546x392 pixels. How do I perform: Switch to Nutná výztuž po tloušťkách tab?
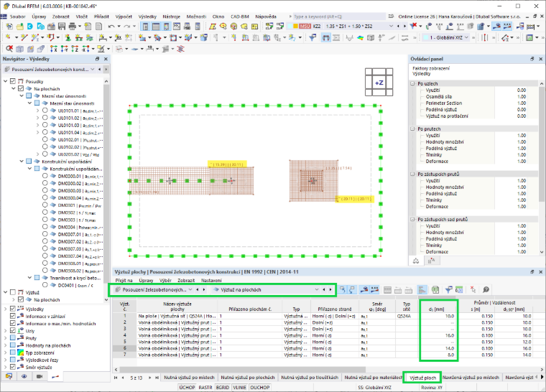pos(310,378)
